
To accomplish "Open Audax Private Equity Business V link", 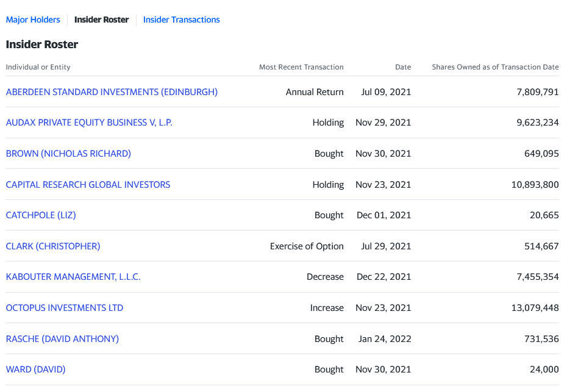I will tap(89, 123).
